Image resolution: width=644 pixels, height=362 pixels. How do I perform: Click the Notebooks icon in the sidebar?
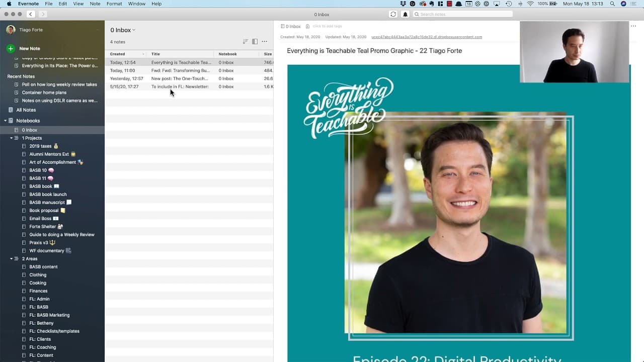[x=11, y=121]
